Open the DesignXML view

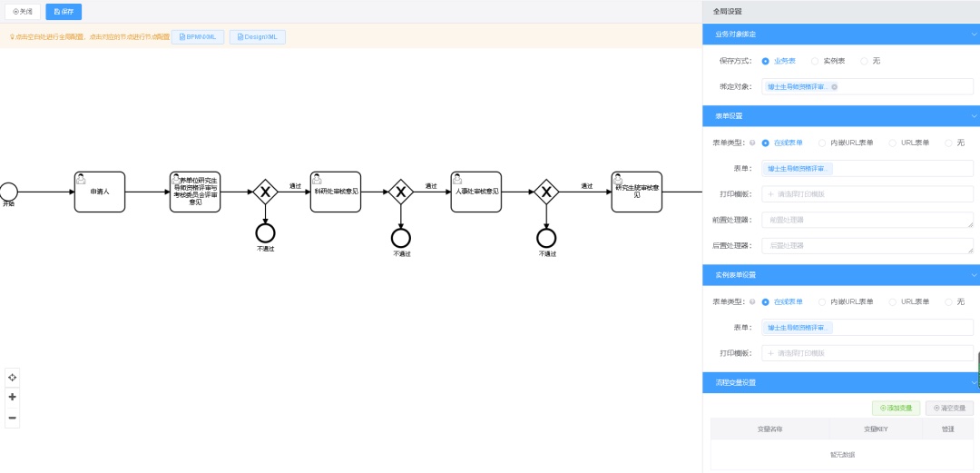pos(258,37)
